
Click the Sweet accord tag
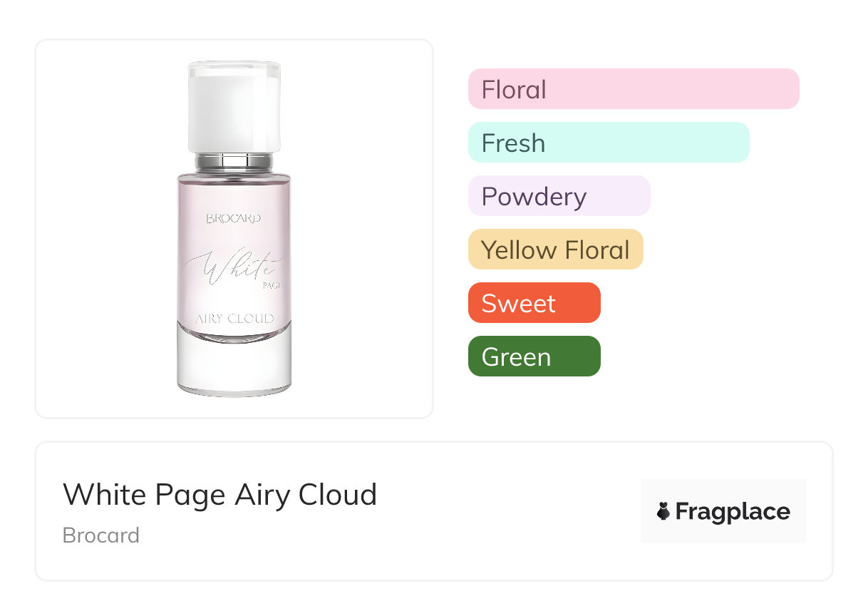pyautogui.click(x=534, y=303)
